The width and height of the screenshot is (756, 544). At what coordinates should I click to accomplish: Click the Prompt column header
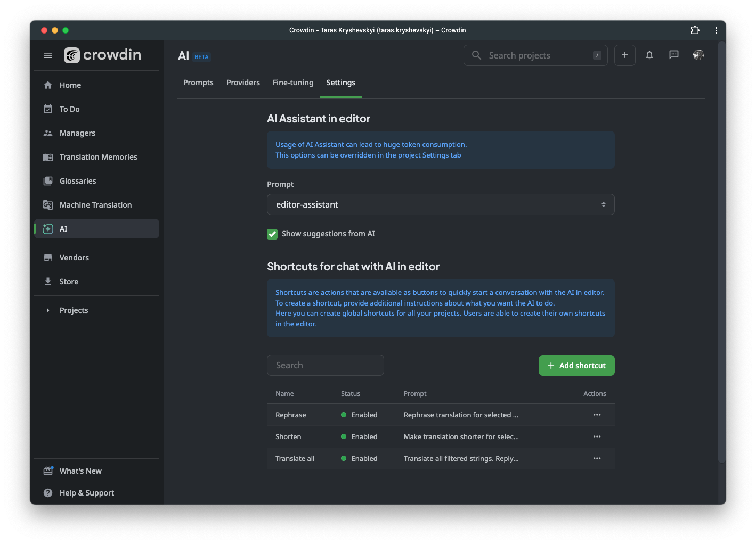415,394
